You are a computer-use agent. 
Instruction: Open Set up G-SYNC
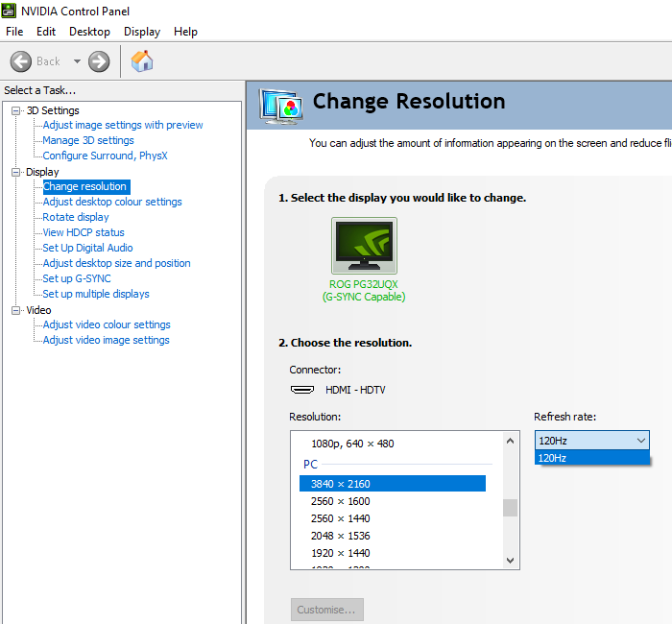77,278
